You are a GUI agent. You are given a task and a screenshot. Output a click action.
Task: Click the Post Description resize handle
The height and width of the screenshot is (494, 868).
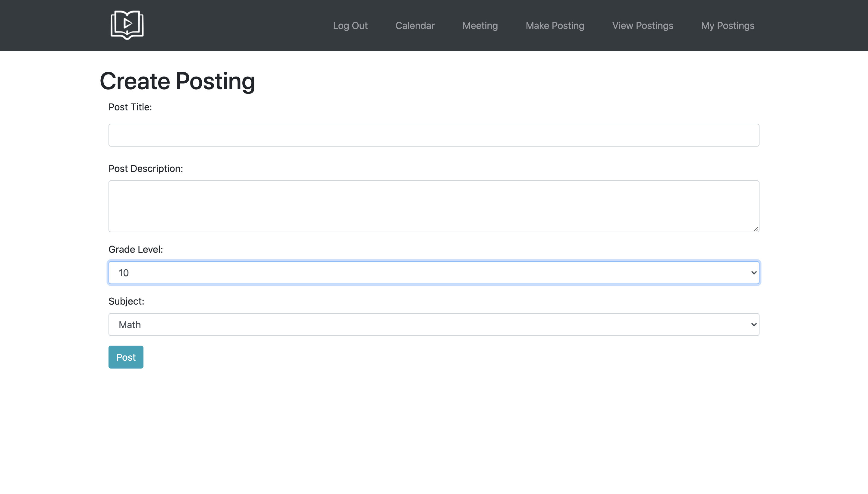tap(756, 229)
